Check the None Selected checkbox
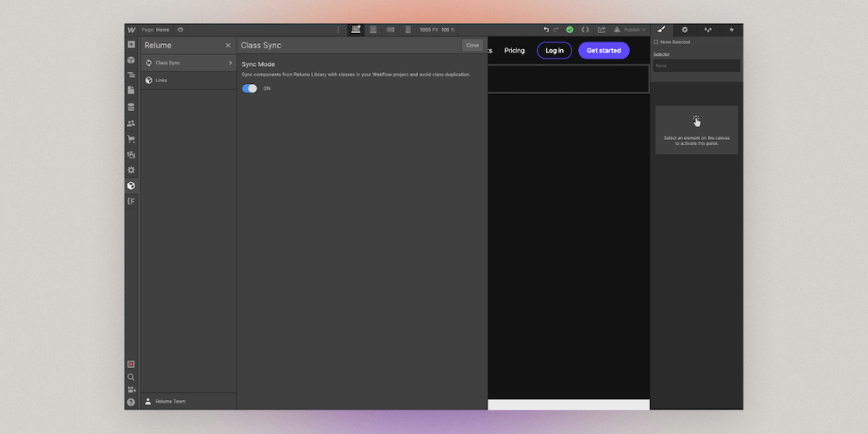The height and width of the screenshot is (434, 868). tap(656, 42)
